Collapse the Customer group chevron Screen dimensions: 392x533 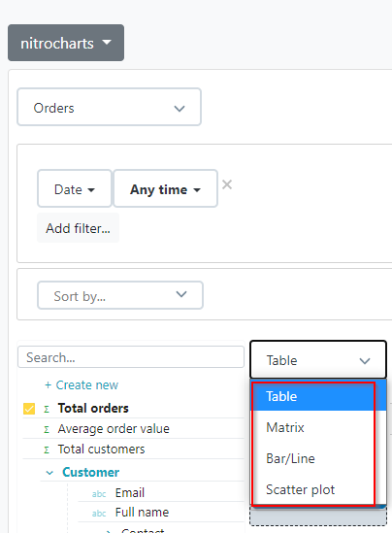click(49, 473)
